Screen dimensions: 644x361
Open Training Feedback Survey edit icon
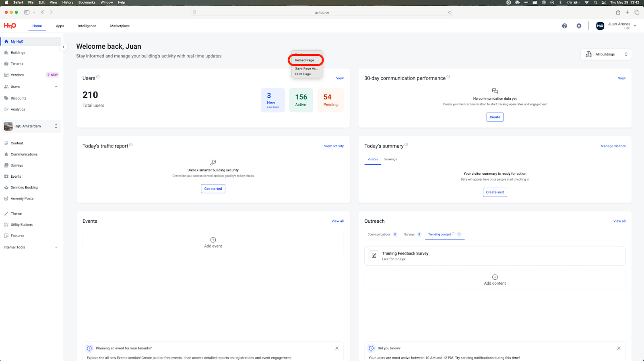[x=374, y=256]
